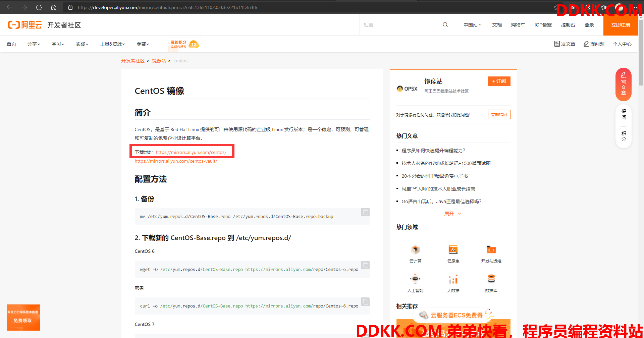The image size is (644, 338).
Task: Open the 云计算 domain icon
Action: click(x=415, y=250)
